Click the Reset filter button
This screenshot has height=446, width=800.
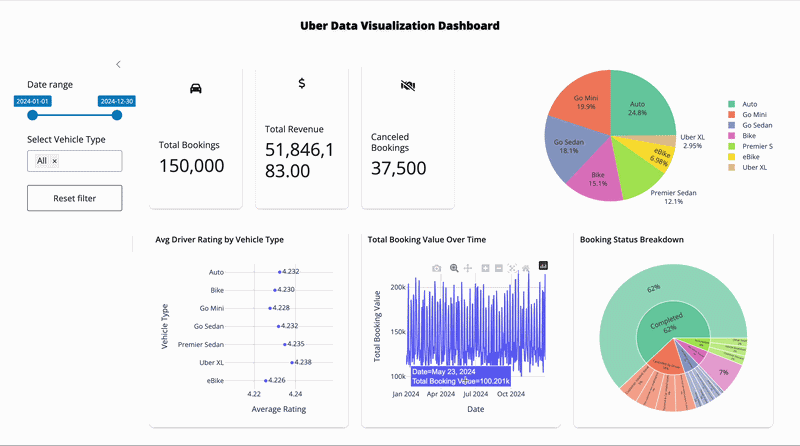coord(75,198)
